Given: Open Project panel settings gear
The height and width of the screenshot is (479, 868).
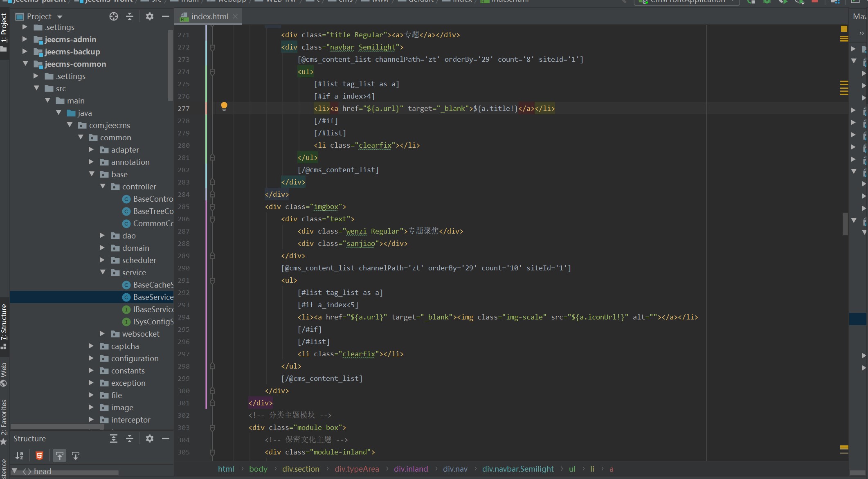Looking at the screenshot, I should [150, 16].
